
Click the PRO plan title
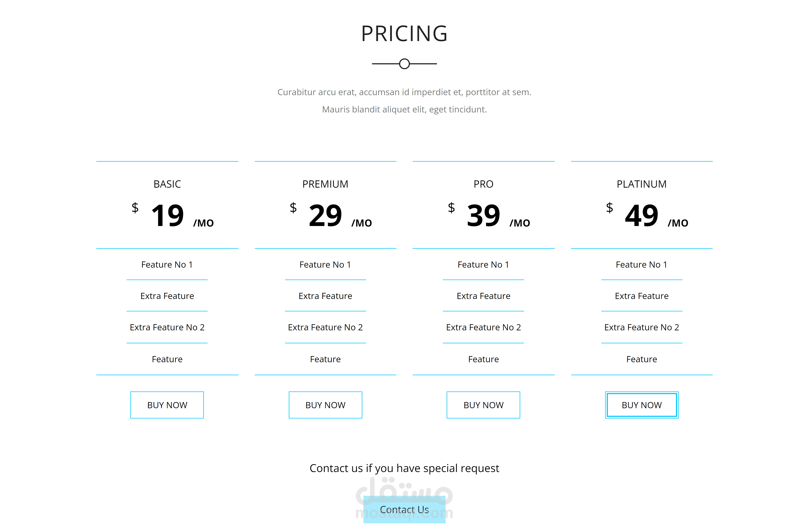(x=483, y=184)
